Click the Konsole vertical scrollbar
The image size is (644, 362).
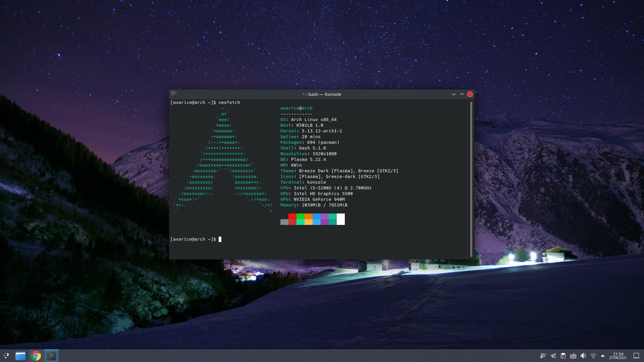tap(471, 179)
